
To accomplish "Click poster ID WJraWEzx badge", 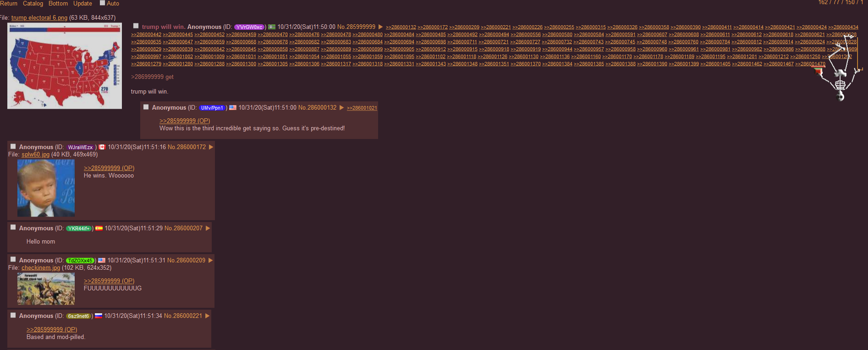I will pyautogui.click(x=80, y=147).
